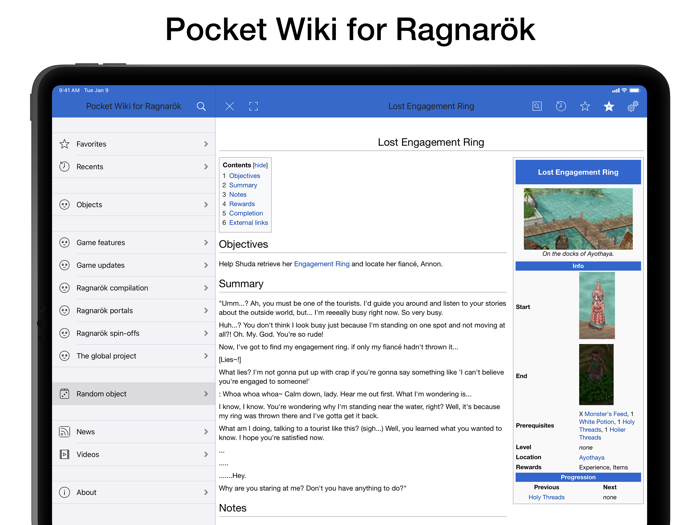Image resolution: width=700 pixels, height=525 pixels.
Task: Click the Random object dice icon
Action: click(65, 394)
